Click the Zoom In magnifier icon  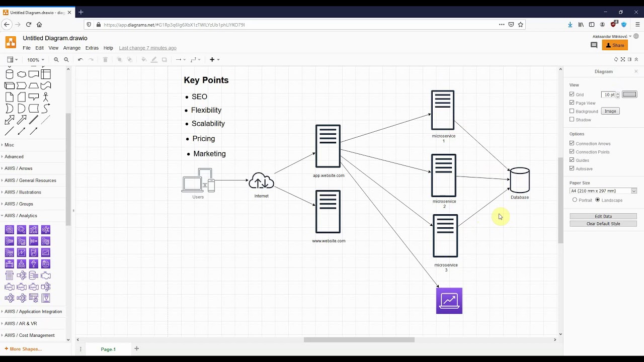click(x=56, y=60)
